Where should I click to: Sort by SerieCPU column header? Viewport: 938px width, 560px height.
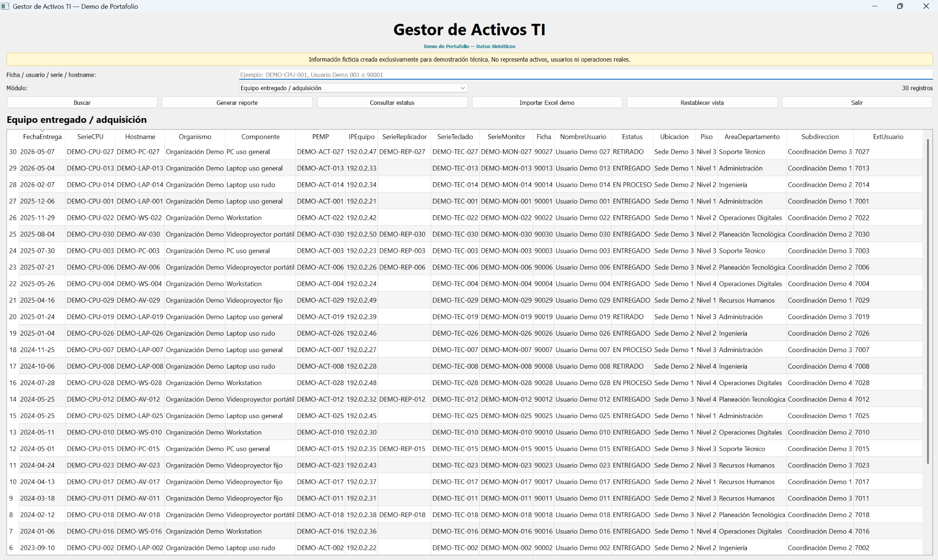click(90, 136)
